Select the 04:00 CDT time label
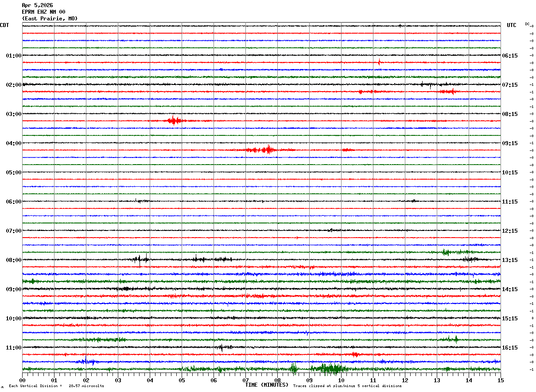This screenshot has width=536, height=392. coord(14,143)
